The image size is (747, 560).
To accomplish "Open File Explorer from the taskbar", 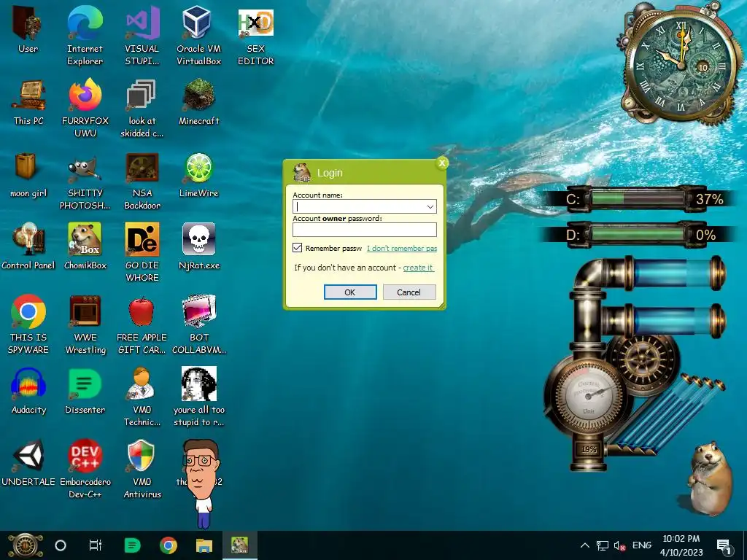I will point(204,545).
